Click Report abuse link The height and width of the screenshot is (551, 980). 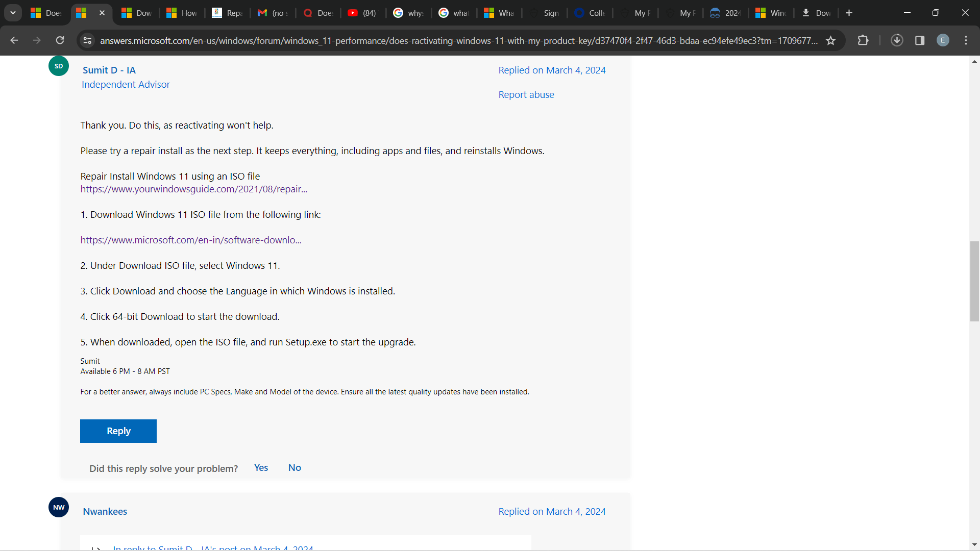tap(526, 95)
